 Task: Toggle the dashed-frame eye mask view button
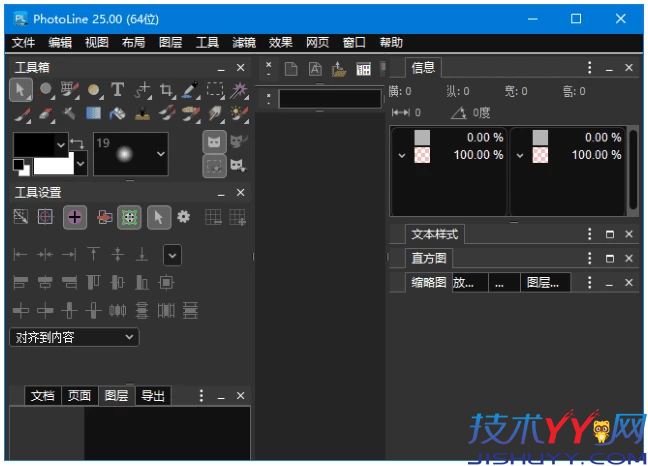(214, 166)
